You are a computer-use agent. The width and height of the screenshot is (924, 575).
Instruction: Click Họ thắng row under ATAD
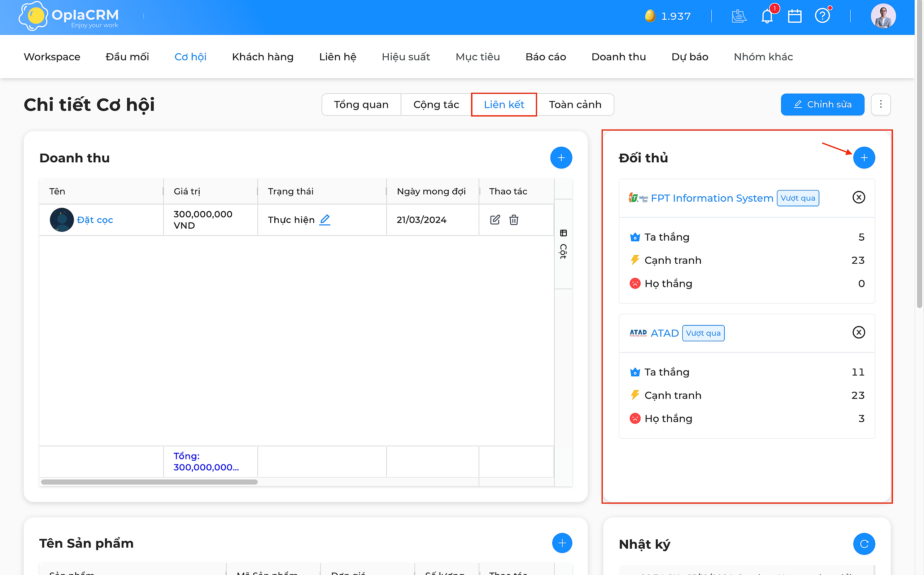tap(747, 418)
